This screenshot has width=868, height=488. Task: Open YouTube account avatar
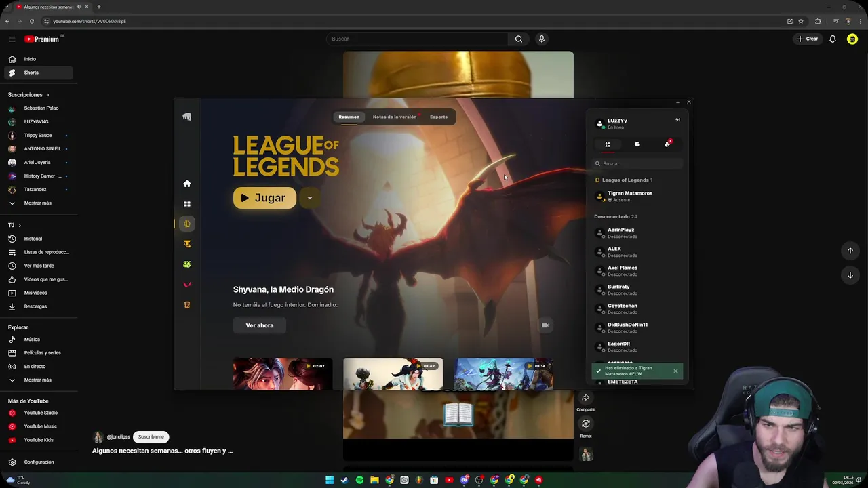pyautogui.click(x=852, y=39)
